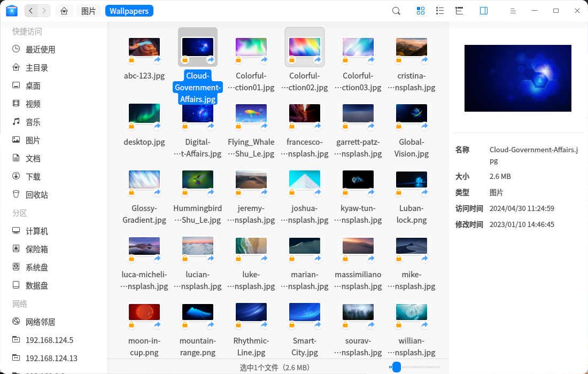Image resolution: width=588 pixels, height=374 pixels.
Task: Select Cloud-Government-Affairs.jpg thumbnail
Action: tap(198, 48)
